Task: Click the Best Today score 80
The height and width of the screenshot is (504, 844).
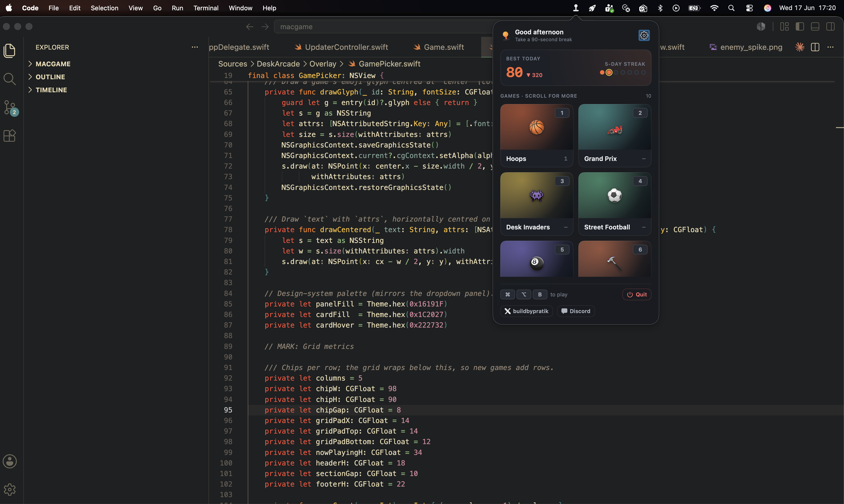Action: (514, 72)
